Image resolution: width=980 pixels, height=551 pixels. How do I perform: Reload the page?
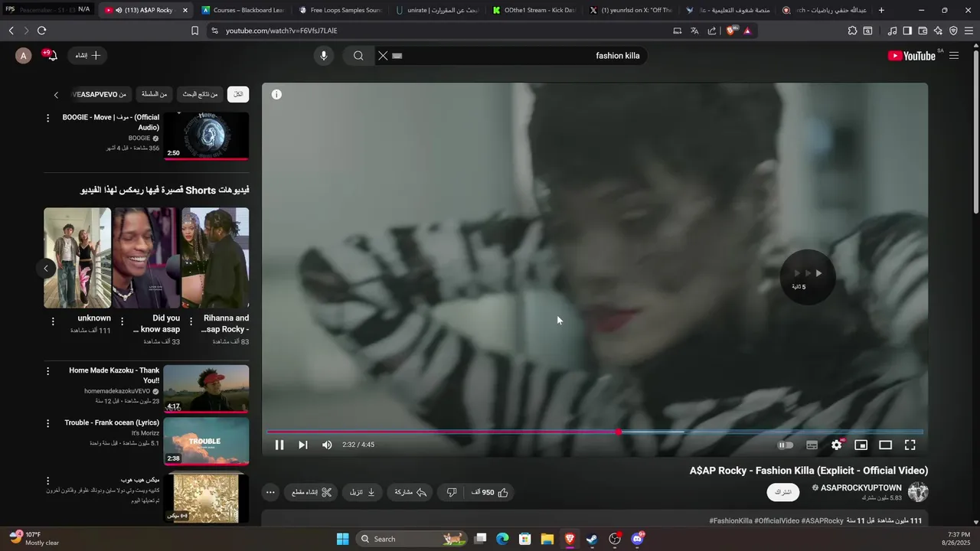coord(41,31)
